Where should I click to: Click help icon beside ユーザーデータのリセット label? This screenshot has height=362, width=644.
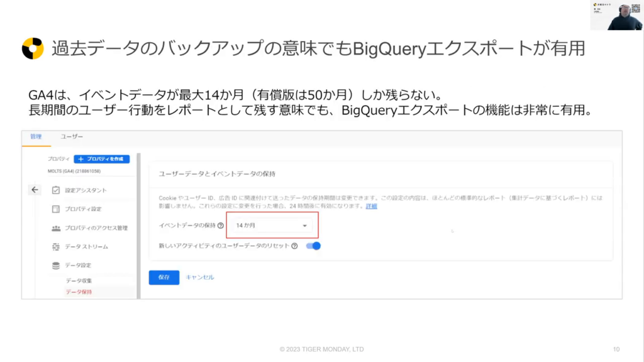[295, 246]
